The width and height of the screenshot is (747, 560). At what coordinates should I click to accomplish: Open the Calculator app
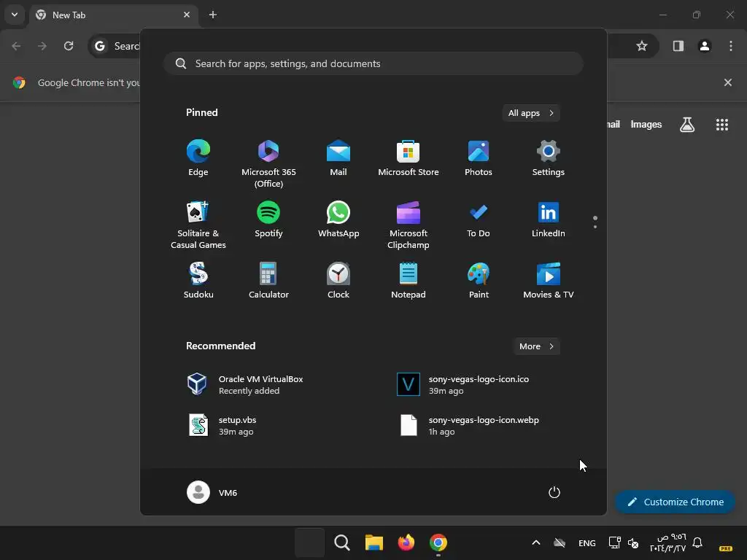pos(268,281)
